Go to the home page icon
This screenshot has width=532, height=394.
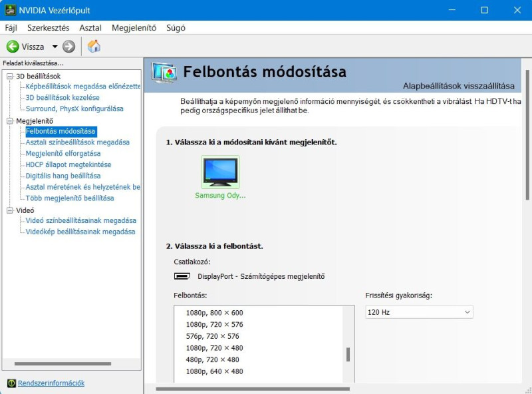(x=94, y=46)
